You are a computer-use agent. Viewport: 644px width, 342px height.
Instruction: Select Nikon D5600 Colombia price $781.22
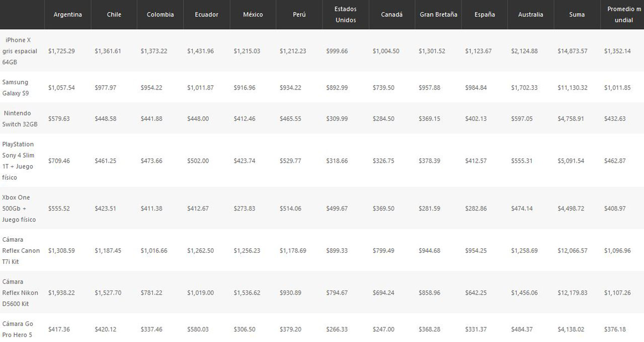point(151,293)
